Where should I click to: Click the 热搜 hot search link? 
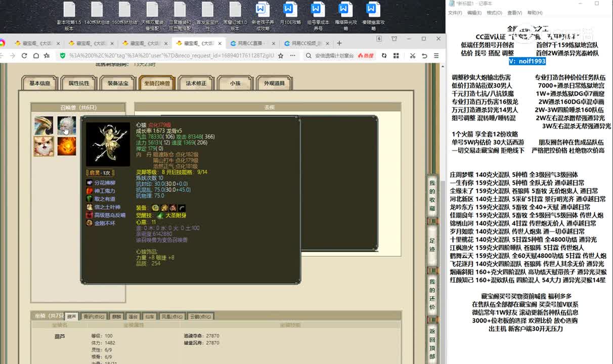(x=365, y=56)
